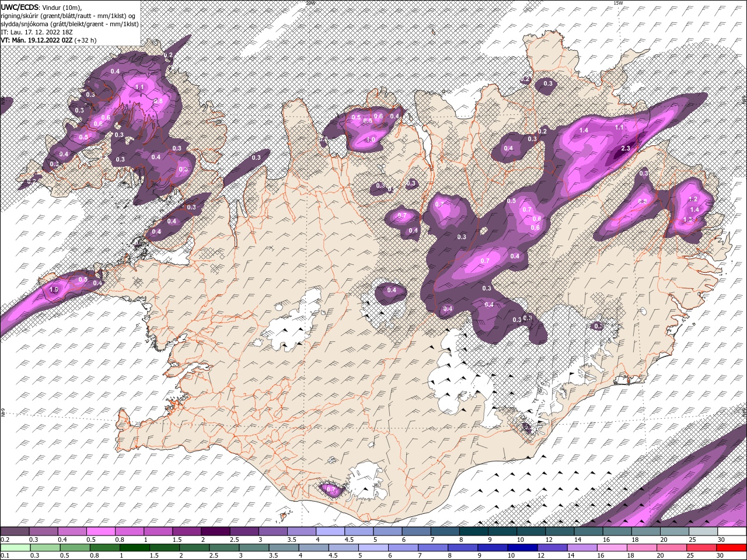Click the '15W' longitude label
This screenshot has height=560, width=747.
click(x=617, y=3)
